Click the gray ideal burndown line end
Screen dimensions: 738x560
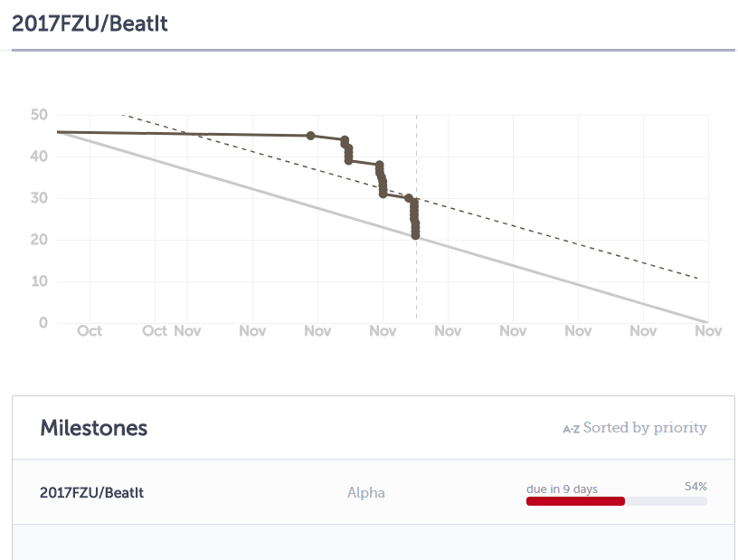[706, 322]
